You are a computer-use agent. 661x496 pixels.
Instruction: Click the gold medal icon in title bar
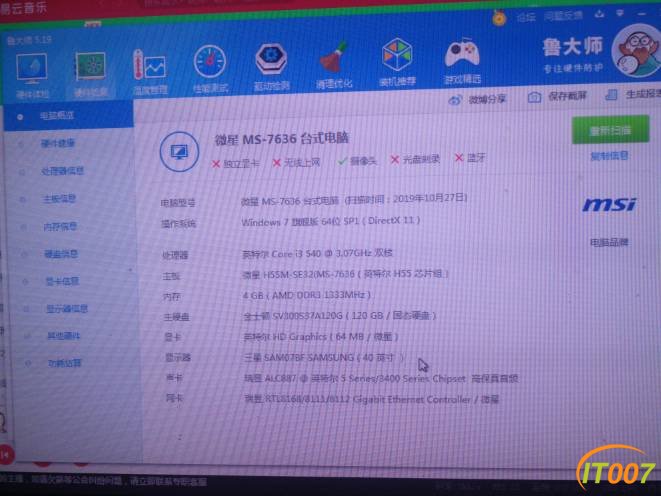tap(500, 18)
